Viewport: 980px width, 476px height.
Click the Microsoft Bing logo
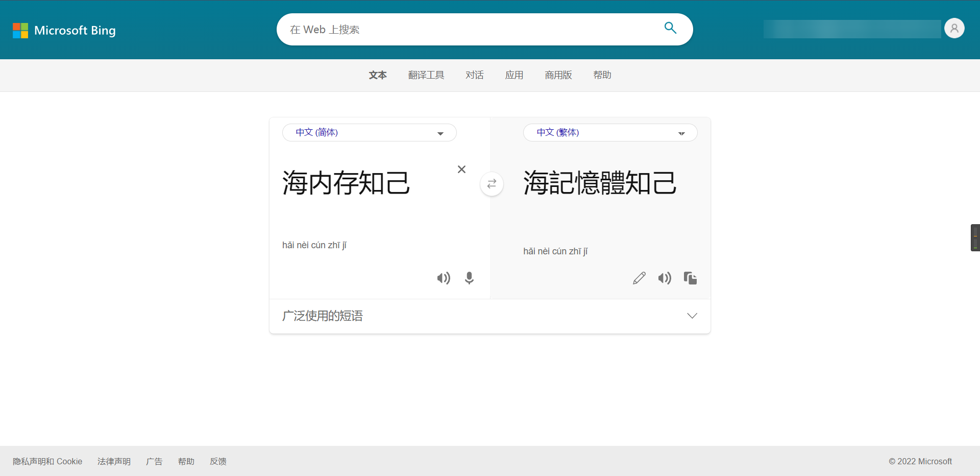pos(64,31)
